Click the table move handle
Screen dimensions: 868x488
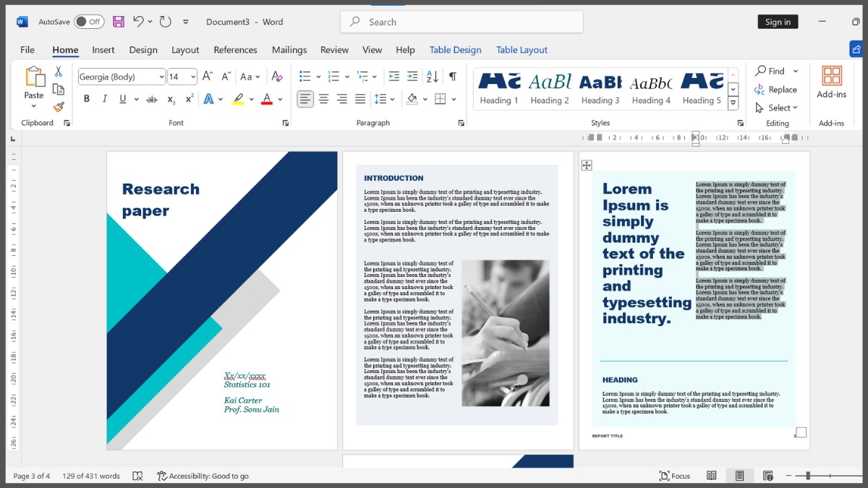coord(587,166)
